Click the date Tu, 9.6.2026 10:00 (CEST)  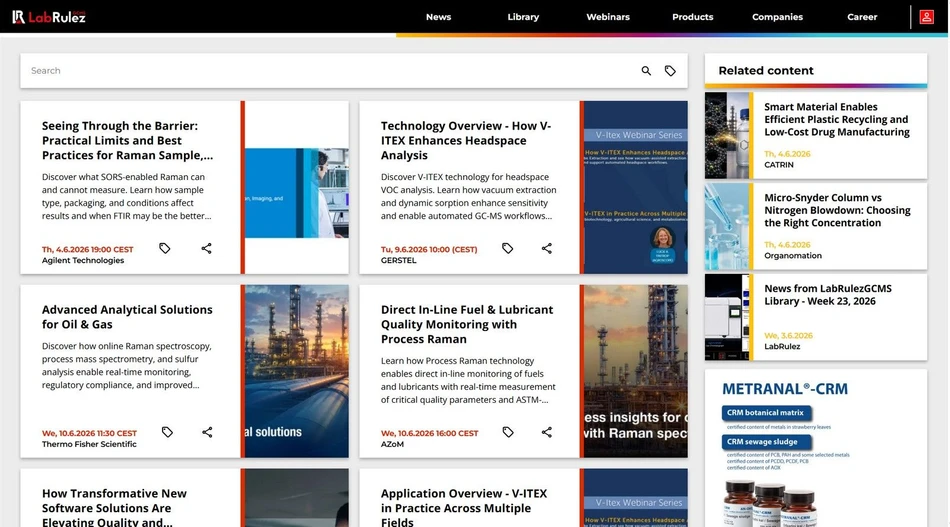[429, 250]
